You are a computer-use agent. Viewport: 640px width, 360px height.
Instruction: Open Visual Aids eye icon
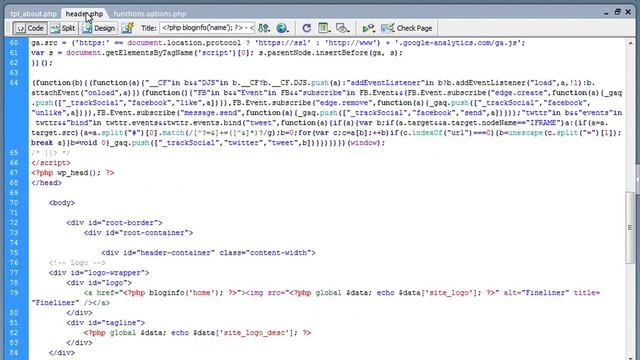(x=342, y=28)
